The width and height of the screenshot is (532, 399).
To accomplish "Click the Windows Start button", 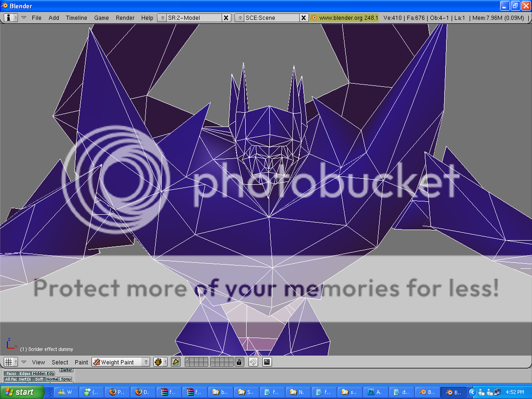I will (19, 392).
